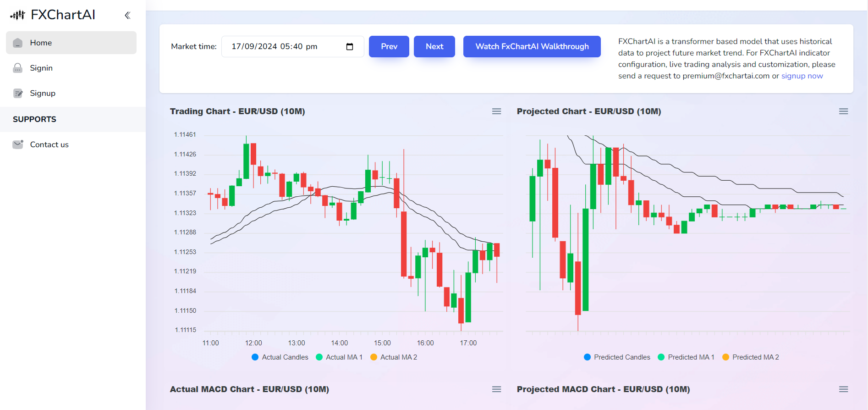Hide the Predicted MA 2 legend series
Screen dimensions: 868x410
[751, 357]
